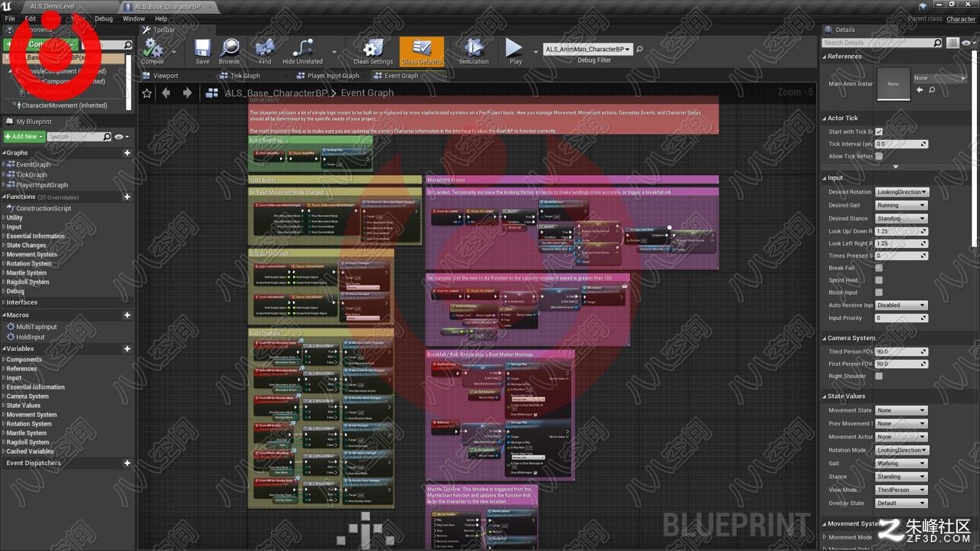Bookmark graph with star icon
The image size is (980, 551).
click(x=147, y=93)
